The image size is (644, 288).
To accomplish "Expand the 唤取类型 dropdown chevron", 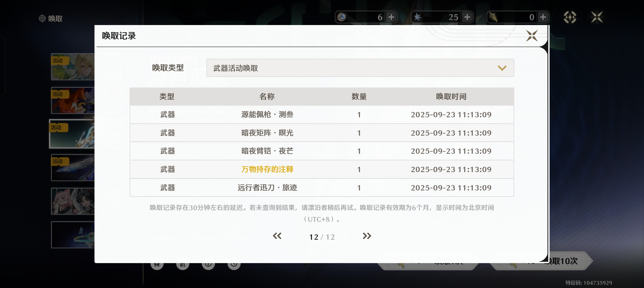I will coord(502,68).
